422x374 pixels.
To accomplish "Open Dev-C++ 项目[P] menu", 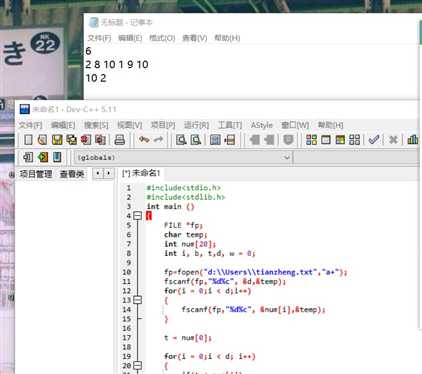I will pos(163,125).
